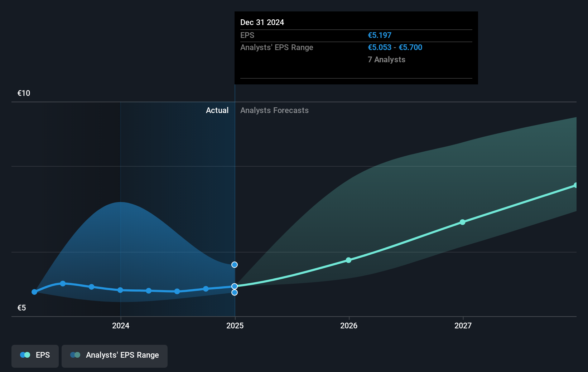
Task: Click the 7 Analysts text in tooltip
Action: pos(386,59)
